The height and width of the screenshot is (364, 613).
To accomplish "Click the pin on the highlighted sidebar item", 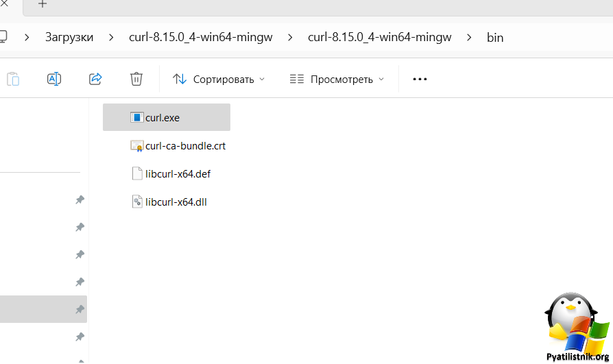I will tap(80, 309).
